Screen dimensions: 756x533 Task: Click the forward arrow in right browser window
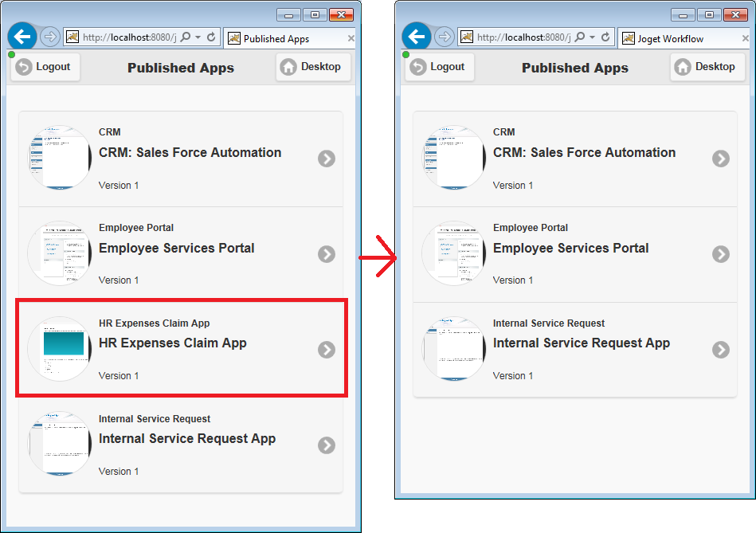(x=444, y=37)
